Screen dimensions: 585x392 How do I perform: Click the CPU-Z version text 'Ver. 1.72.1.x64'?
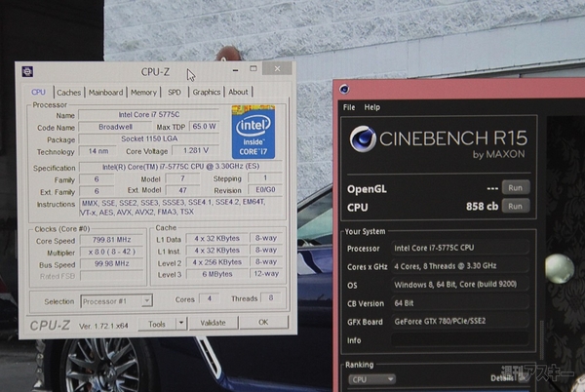click(x=103, y=326)
